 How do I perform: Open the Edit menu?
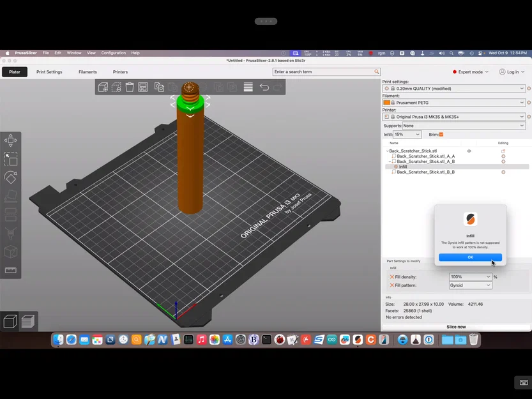(x=58, y=53)
